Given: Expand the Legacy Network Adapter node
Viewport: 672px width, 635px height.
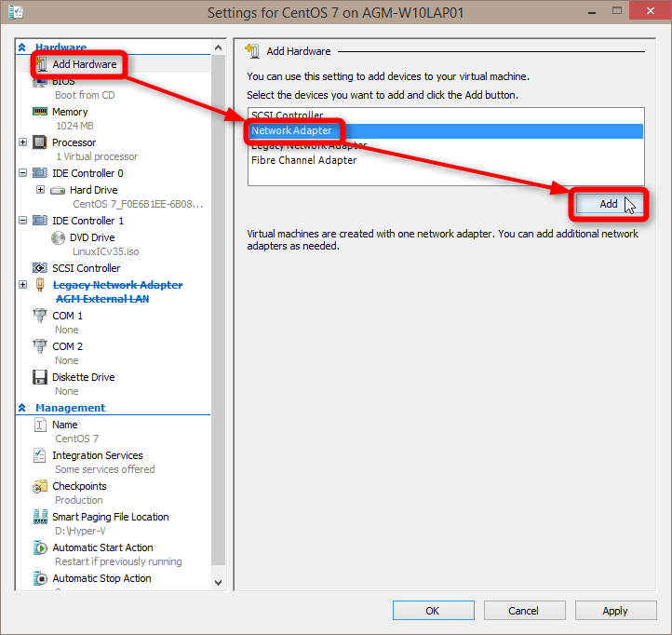Looking at the screenshot, I should (x=22, y=284).
